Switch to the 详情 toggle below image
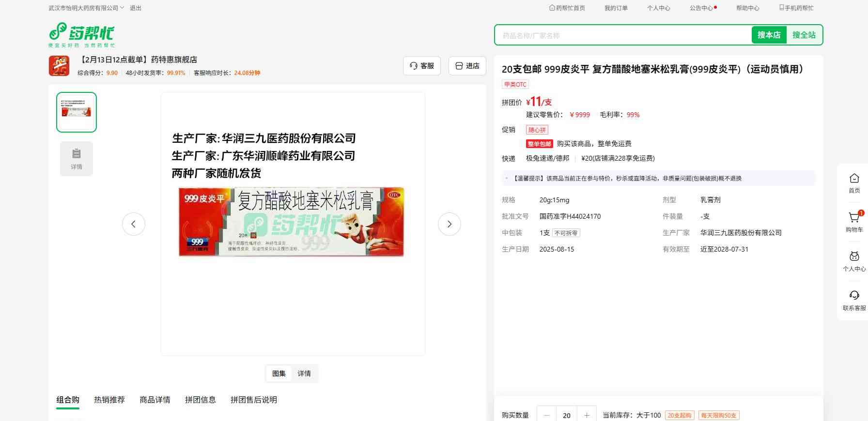 304,374
